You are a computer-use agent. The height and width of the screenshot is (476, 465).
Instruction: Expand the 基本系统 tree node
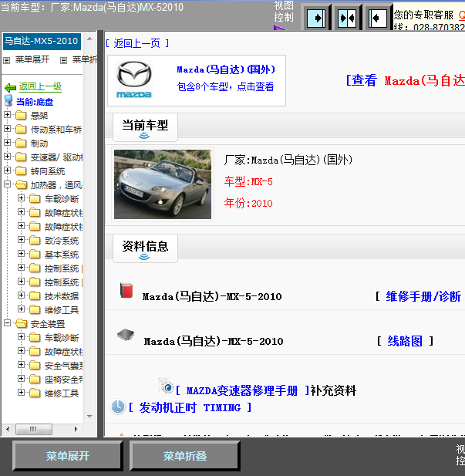click(21, 253)
